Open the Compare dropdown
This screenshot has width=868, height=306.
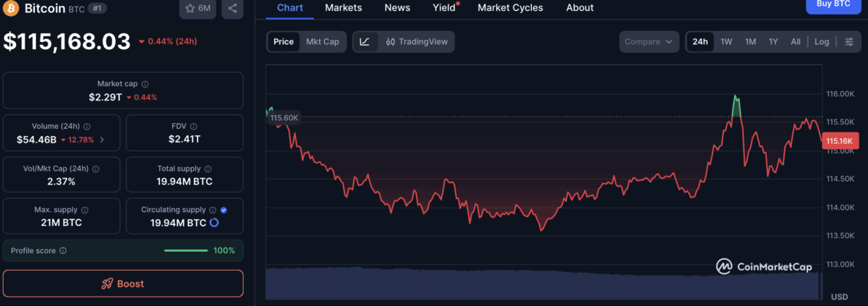coord(650,42)
